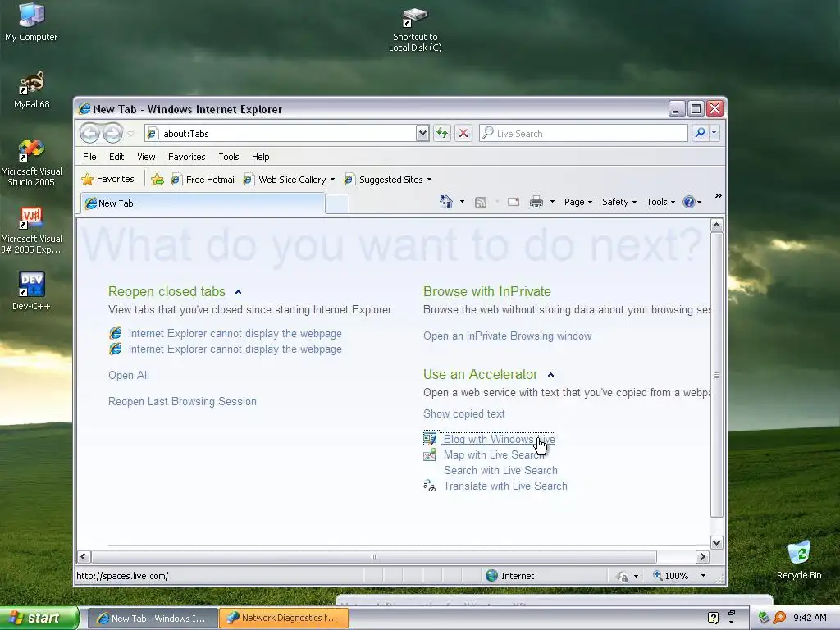Open the Edit menu

coord(116,157)
